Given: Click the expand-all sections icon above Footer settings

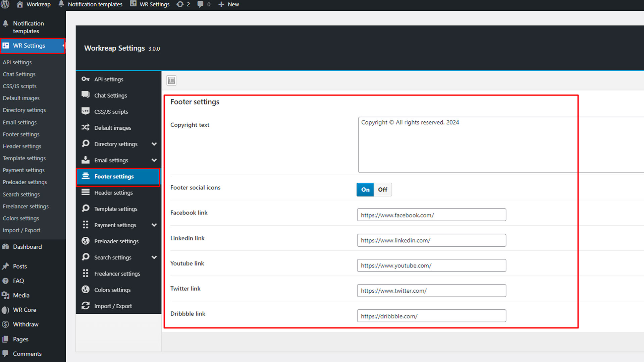Looking at the screenshot, I should point(171,80).
